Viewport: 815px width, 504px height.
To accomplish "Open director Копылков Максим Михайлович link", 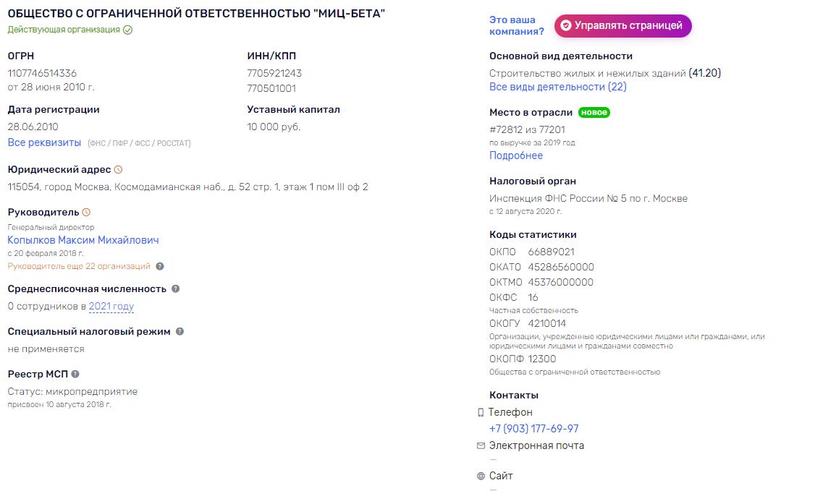I will pyautogui.click(x=83, y=240).
